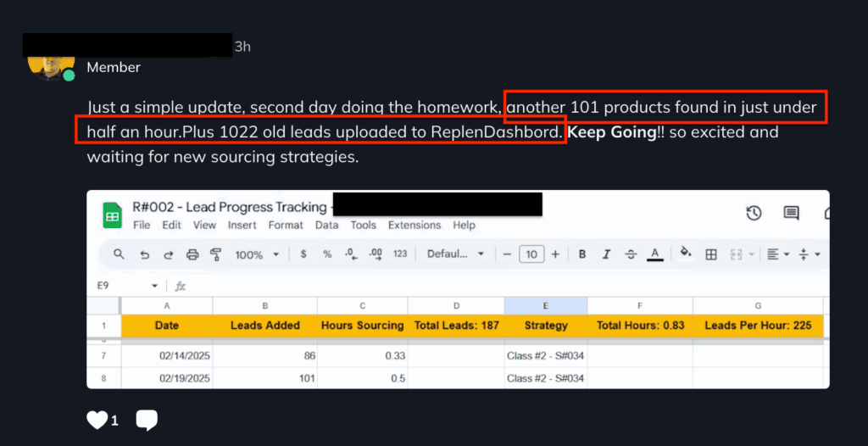Undo the last spreadsheet action
Image resolution: width=868 pixels, height=446 pixels.
point(144,254)
